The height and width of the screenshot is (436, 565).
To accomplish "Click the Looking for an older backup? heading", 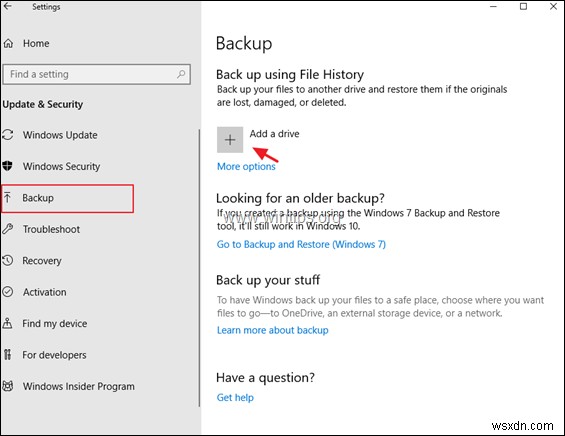I will click(300, 198).
